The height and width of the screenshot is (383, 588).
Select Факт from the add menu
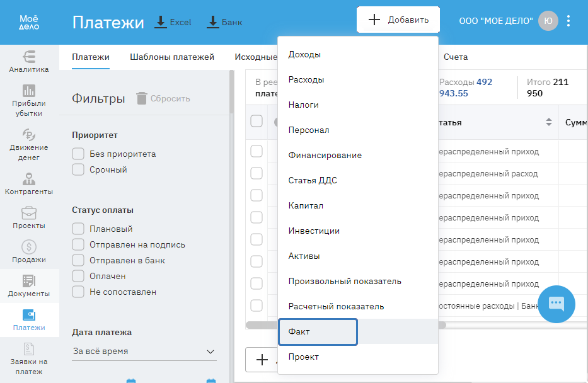pos(318,331)
